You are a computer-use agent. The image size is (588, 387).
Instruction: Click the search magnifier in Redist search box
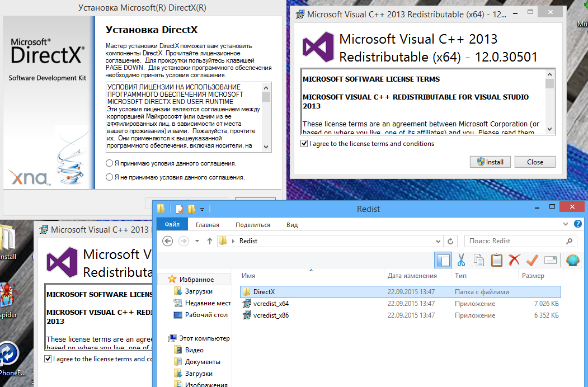coord(569,241)
